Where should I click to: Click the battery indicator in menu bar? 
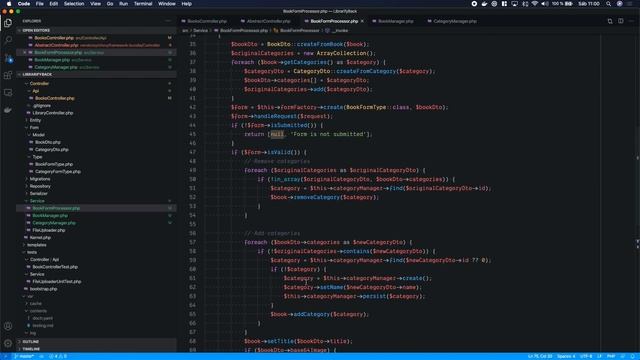coord(562,4)
